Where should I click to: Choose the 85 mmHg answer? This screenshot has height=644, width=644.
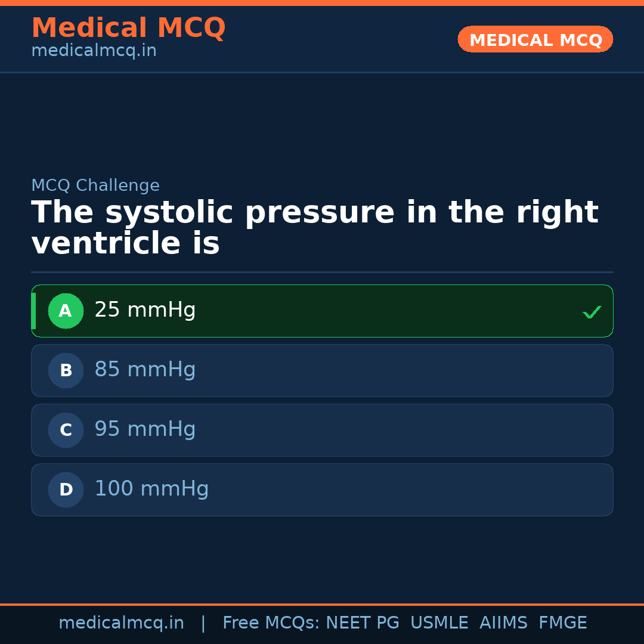pyautogui.click(x=145, y=370)
